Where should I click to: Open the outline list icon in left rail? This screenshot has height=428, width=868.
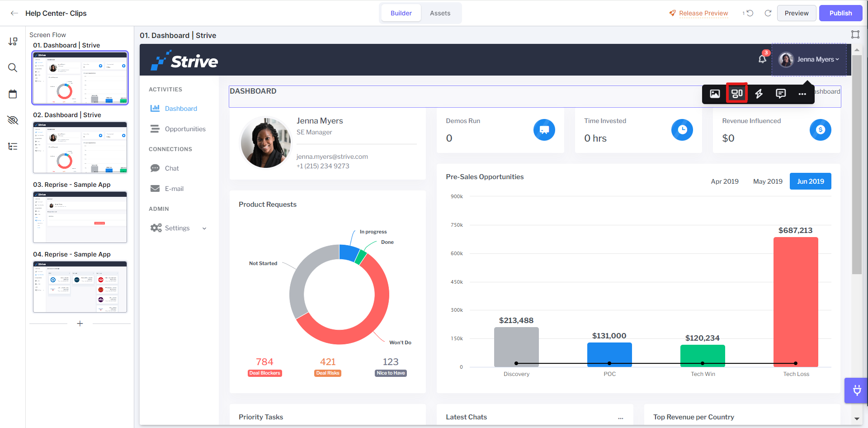[13, 146]
